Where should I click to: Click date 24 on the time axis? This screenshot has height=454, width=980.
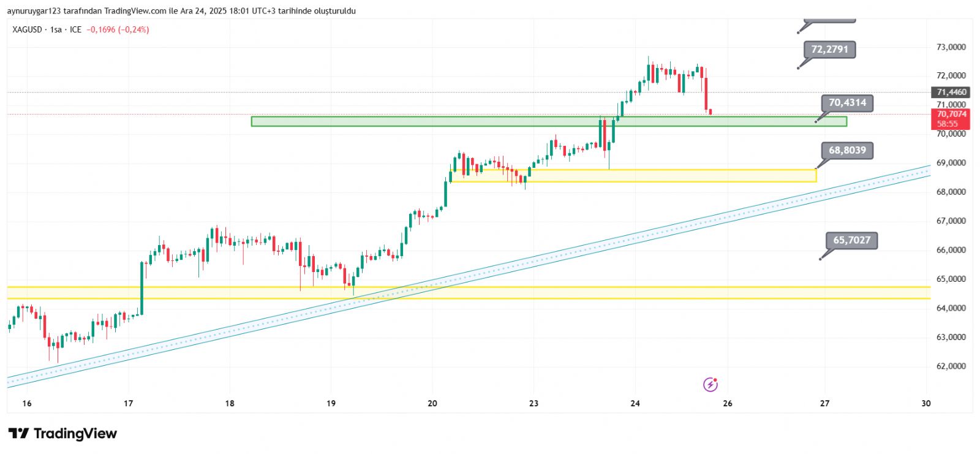pyautogui.click(x=635, y=403)
